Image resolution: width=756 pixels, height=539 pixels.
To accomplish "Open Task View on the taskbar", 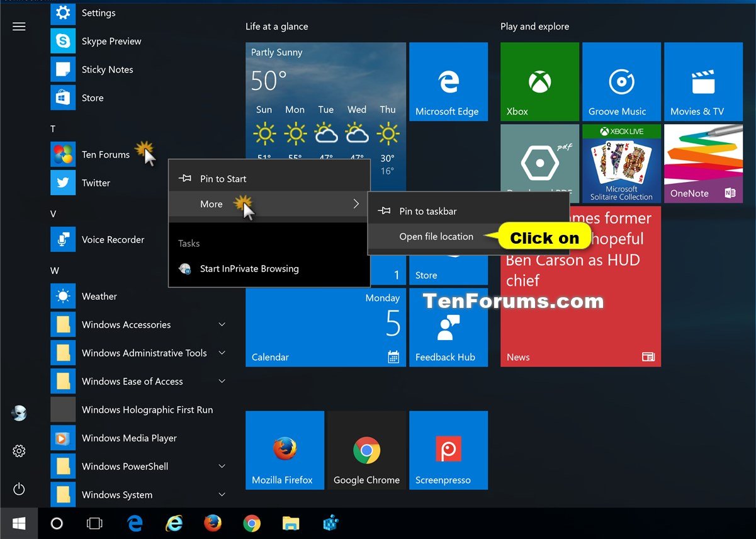I will point(94,523).
